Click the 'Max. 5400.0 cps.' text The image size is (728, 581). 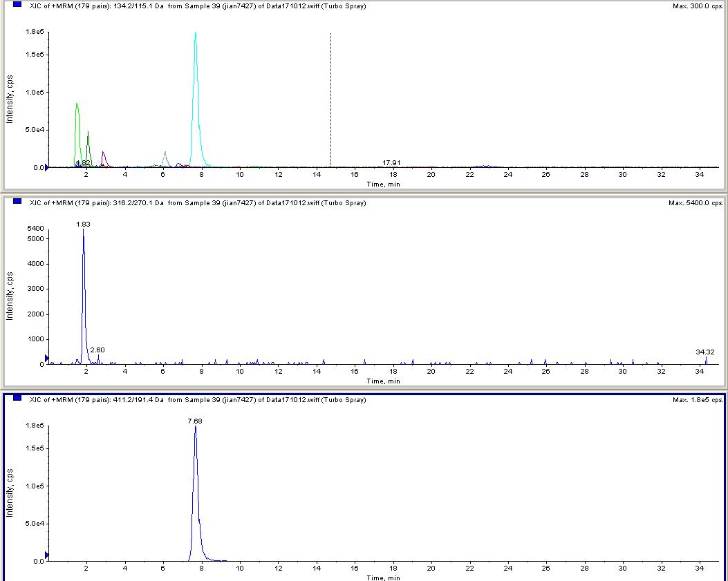pos(696,203)
